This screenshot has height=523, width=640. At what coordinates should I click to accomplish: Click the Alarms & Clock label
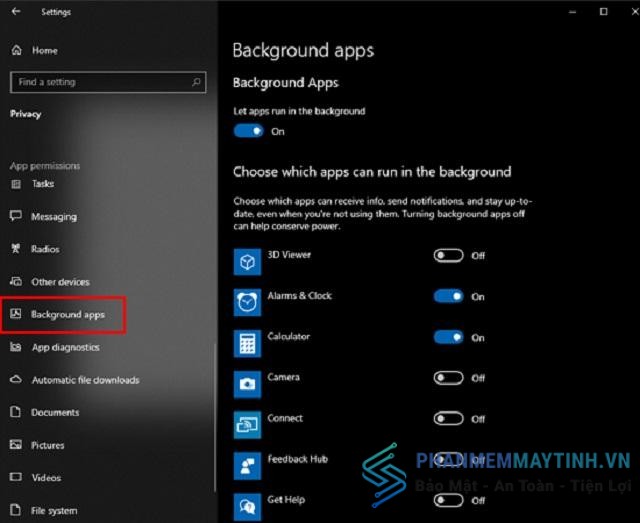[300, 296]
